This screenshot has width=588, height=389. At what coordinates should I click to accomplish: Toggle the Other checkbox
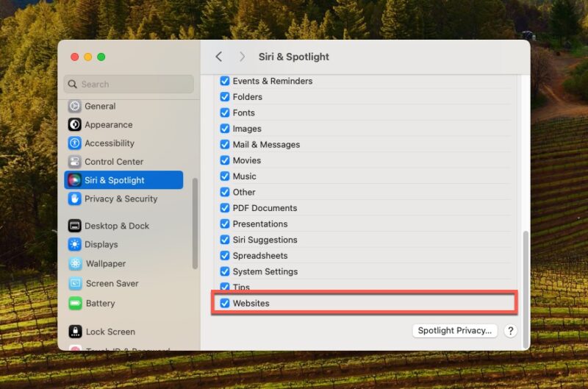225,192
